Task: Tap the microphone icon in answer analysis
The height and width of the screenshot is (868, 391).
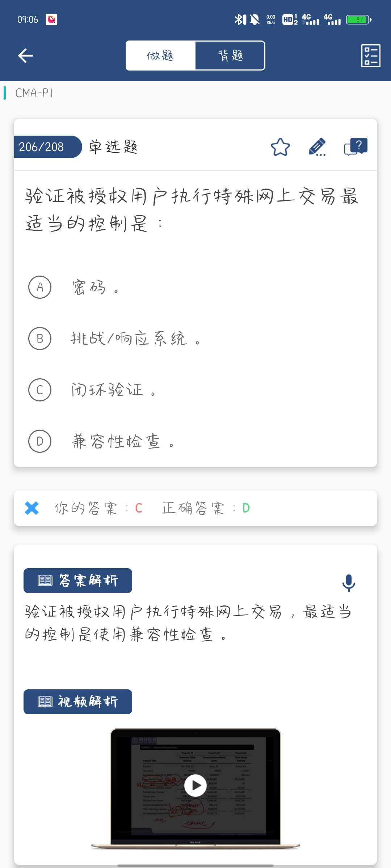Action: (349, 583)
